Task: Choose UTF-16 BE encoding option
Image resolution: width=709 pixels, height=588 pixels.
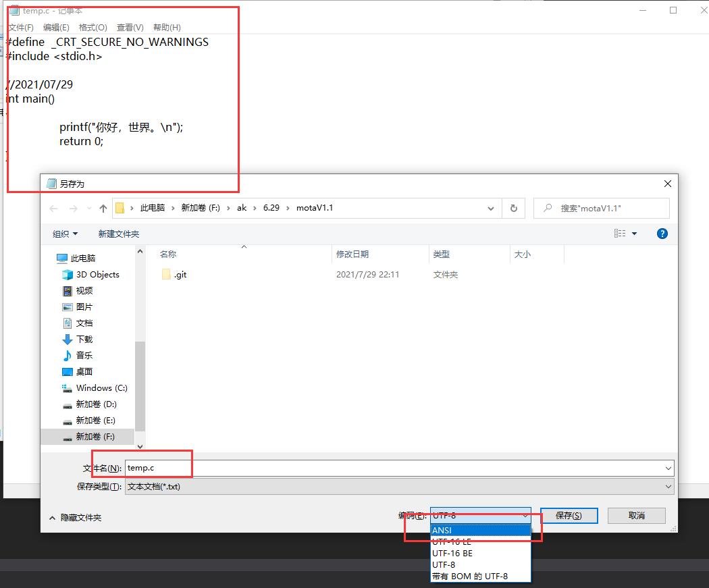Action: (x=481, y=553)
